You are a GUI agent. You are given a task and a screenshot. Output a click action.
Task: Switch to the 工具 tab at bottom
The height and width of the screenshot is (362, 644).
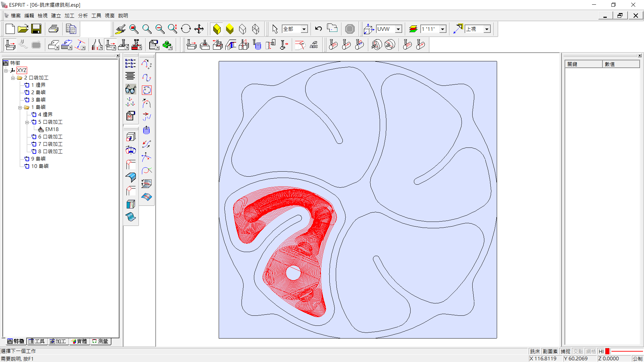point(37,341)
